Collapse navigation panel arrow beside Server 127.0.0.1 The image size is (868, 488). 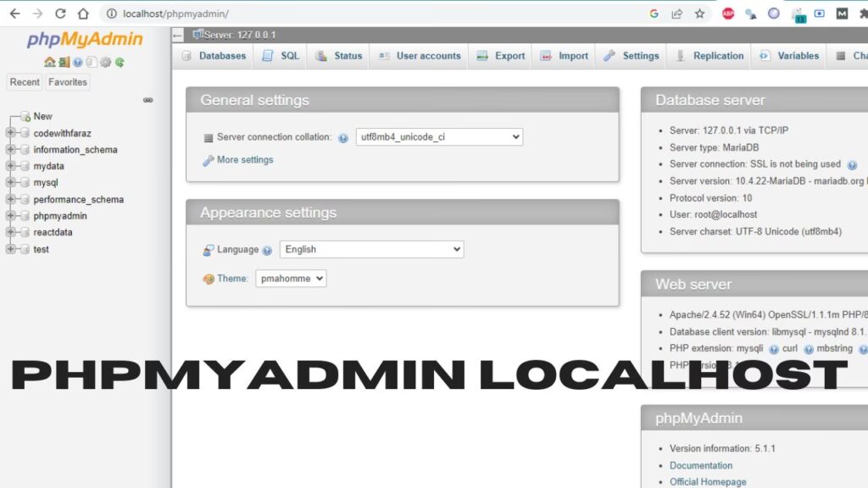(x=178, y=36)
